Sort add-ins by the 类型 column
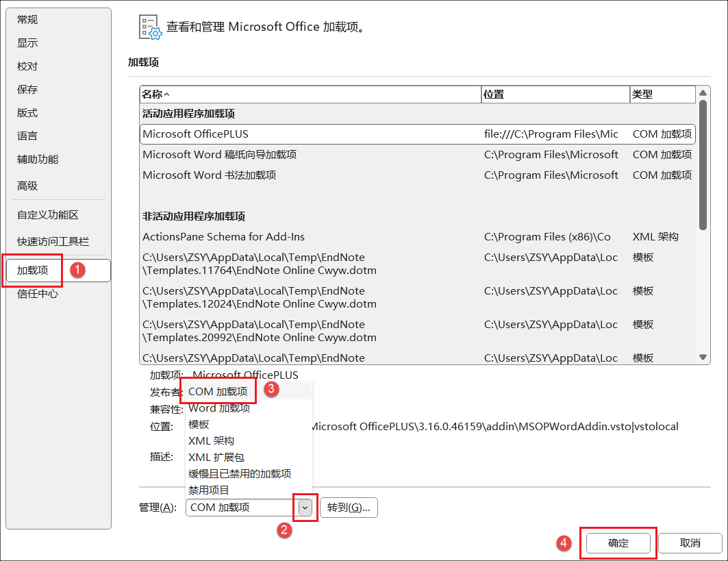This screenshot has height=561, width=728. tap(662, 95)
